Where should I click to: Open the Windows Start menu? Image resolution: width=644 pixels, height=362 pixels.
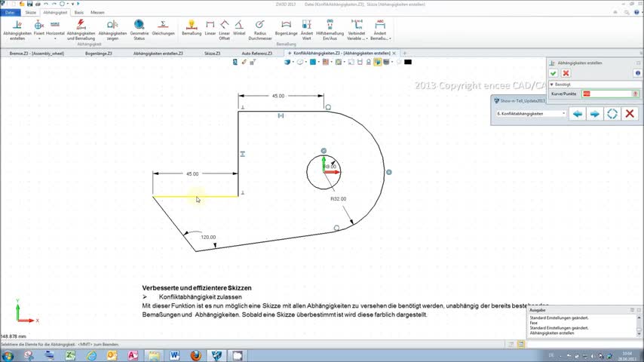[8, 355]
